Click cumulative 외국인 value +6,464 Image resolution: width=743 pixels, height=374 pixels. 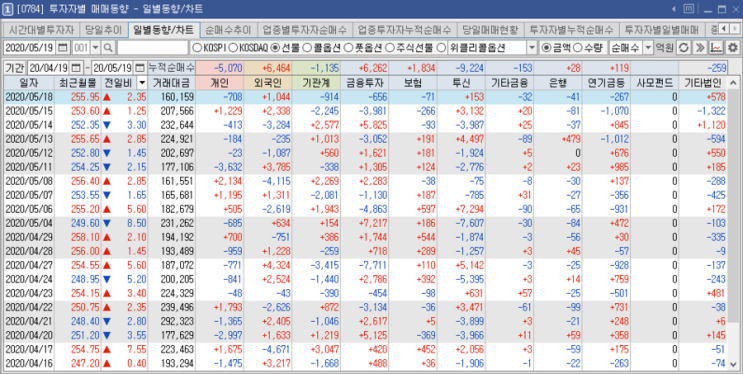pos(276,68)
